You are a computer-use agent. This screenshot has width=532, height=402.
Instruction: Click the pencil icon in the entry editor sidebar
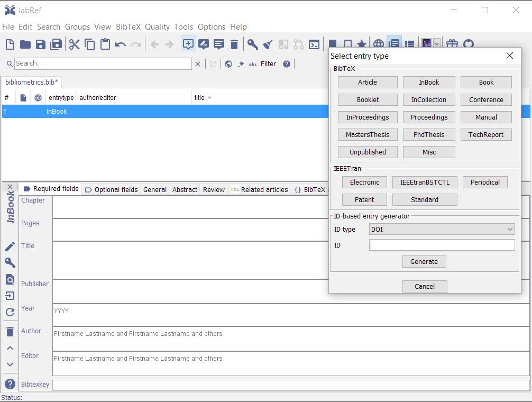[10, 246]
